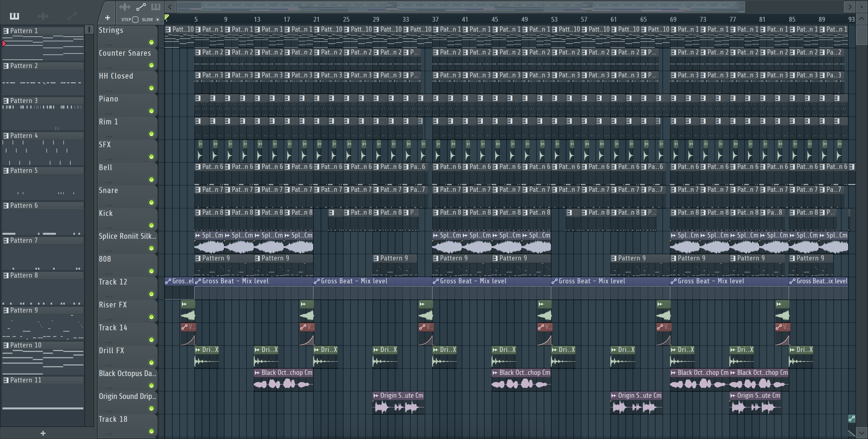Show patterns in the picker panel

(14, 16)
